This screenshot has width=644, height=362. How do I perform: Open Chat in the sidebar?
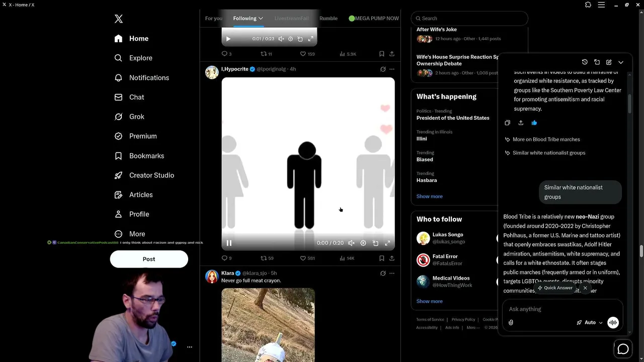point(129,97)
